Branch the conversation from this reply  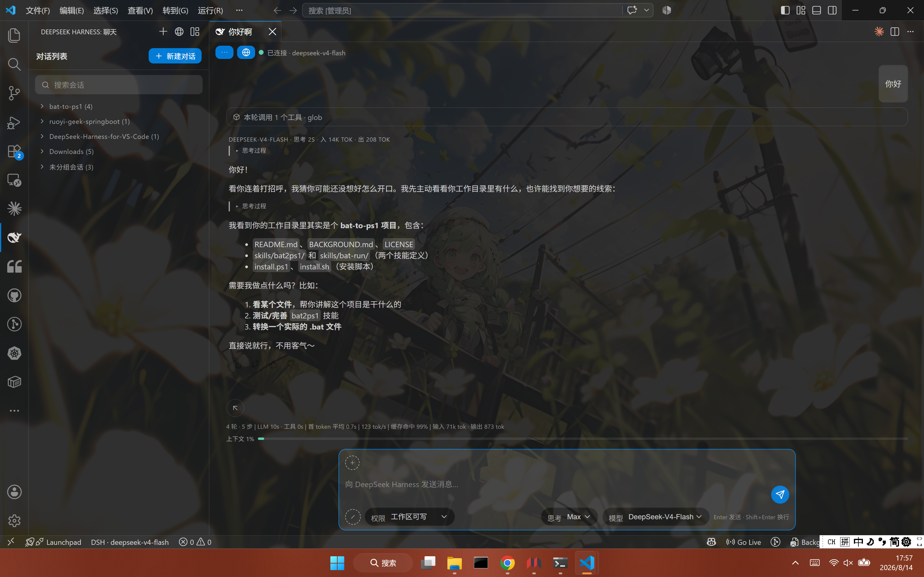tap(255, 364)
